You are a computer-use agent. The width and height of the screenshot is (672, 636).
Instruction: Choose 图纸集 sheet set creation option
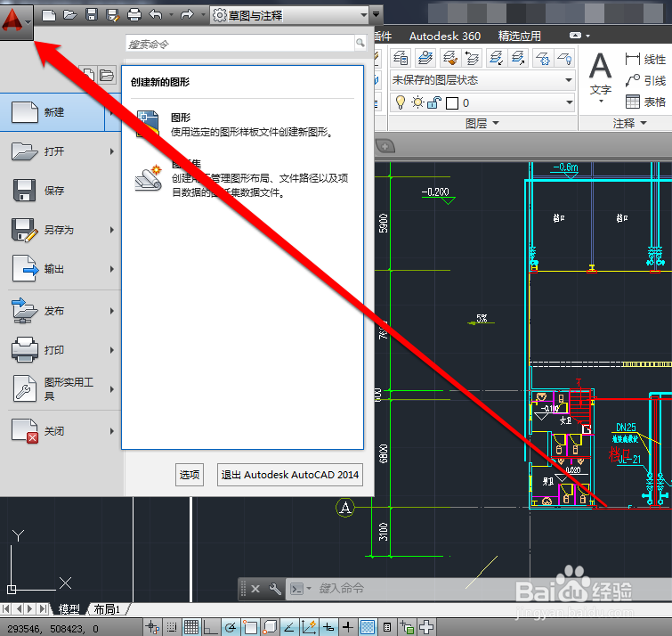(244, 178)
